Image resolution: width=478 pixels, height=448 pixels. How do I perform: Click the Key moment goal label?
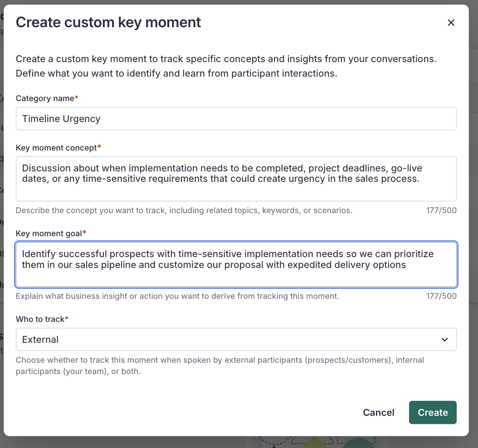point(51,234)
